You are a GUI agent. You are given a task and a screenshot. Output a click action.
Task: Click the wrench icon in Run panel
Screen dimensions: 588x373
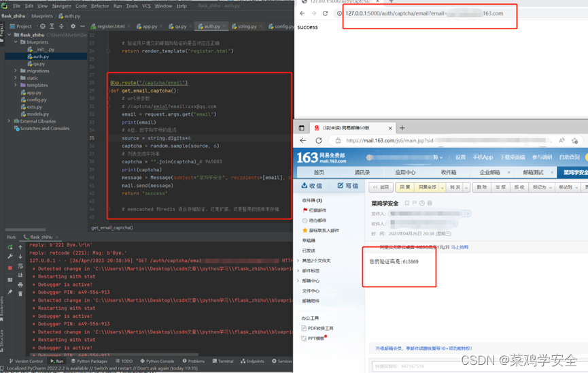pos(10,257)
